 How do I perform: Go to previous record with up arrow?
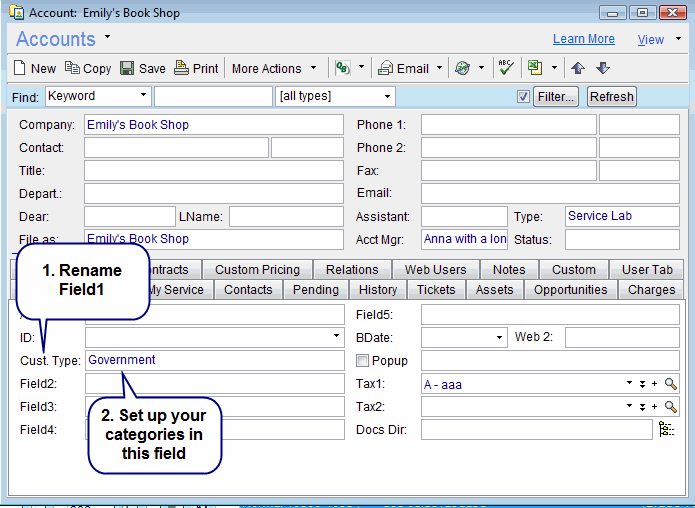pos(578,69)
